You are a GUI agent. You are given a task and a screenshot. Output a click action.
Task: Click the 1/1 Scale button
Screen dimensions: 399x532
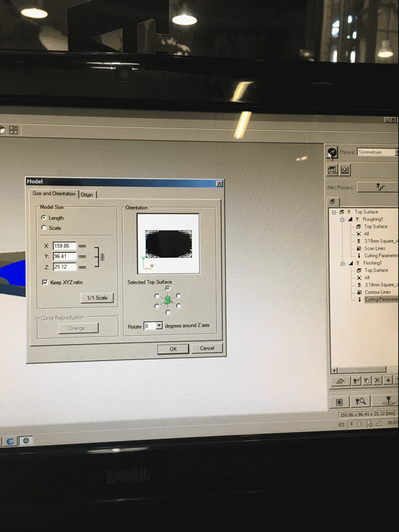97,298
